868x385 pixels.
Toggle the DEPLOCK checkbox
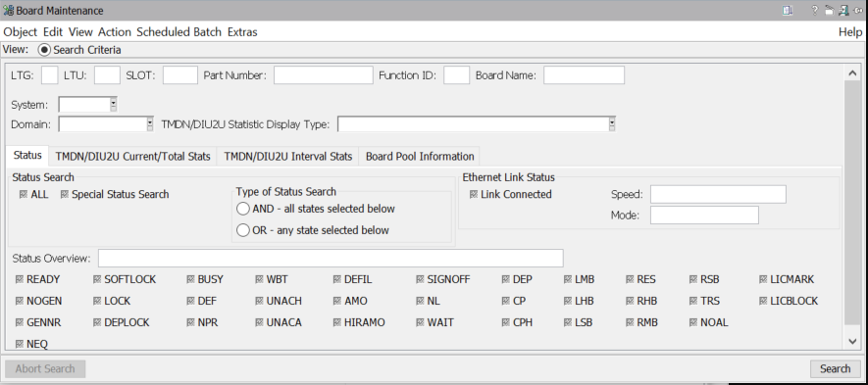pos(97,322)
